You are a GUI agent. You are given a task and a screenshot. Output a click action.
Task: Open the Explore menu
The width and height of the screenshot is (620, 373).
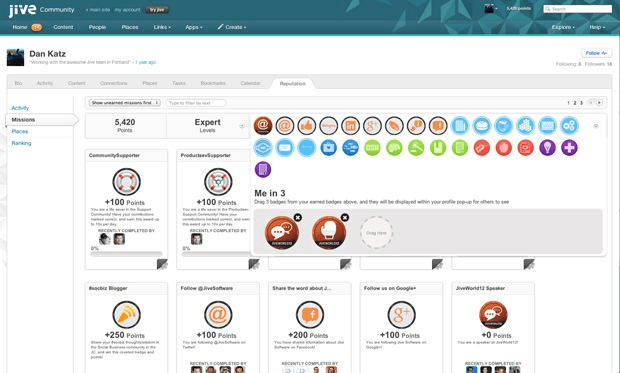click(x=563, y=27)
